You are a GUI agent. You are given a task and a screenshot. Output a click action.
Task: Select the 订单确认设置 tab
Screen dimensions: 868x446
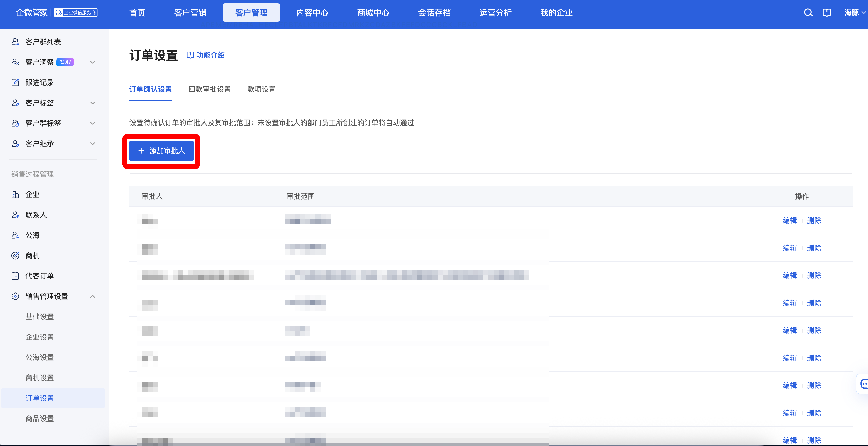[151, 89]
